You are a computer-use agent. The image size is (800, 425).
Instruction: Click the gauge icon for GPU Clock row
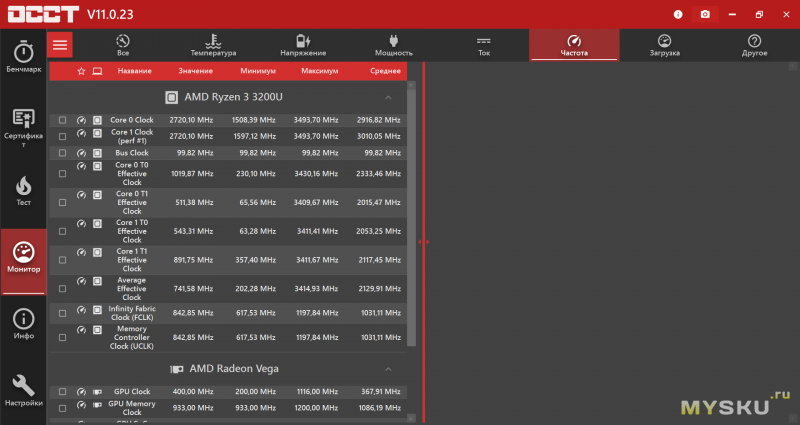pyautogui.click(x=81, y=392)
